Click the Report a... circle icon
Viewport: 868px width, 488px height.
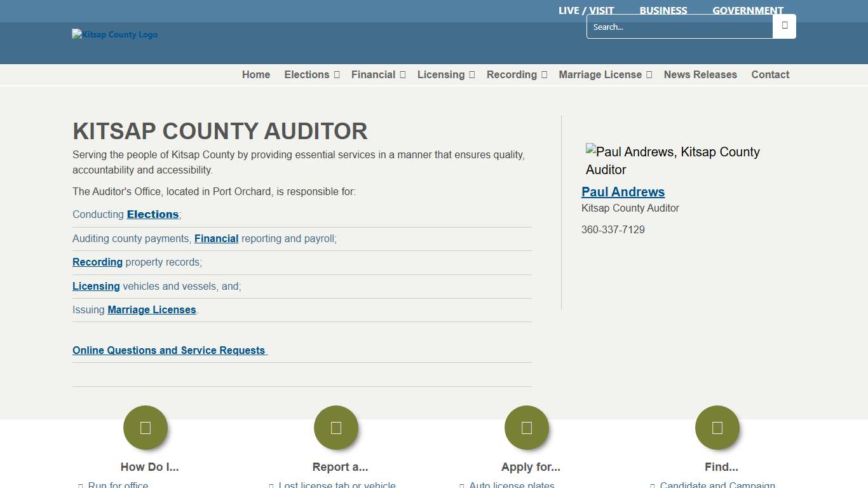point(336,428)
